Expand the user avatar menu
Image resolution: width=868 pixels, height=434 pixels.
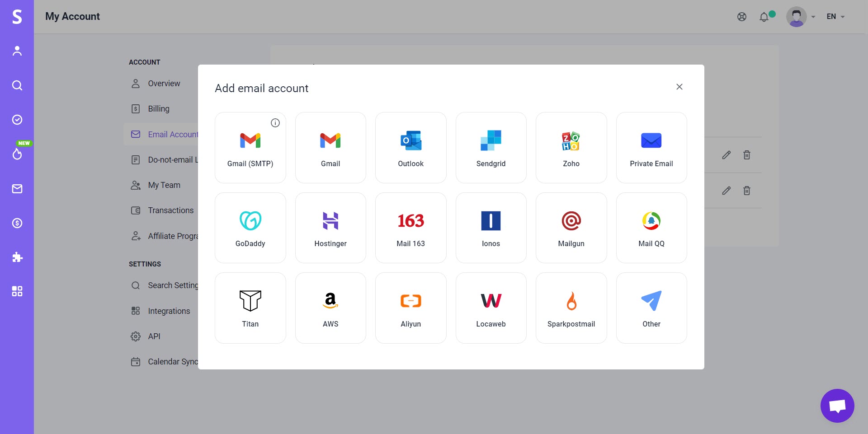point(801,17)
